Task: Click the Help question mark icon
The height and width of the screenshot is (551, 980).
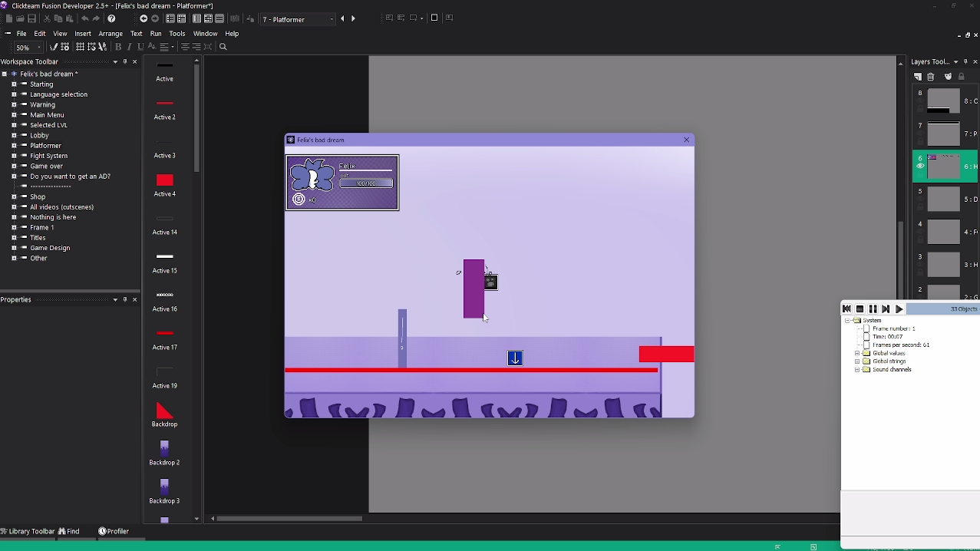Action: coord(111,18)
